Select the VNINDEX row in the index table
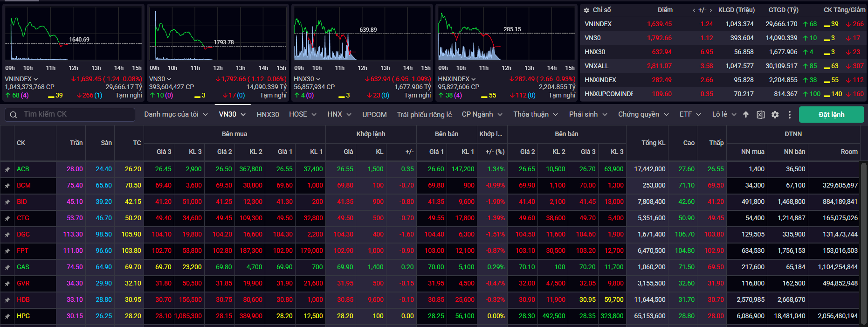Viewport: 868px width, 327px height. pos(723,24)
